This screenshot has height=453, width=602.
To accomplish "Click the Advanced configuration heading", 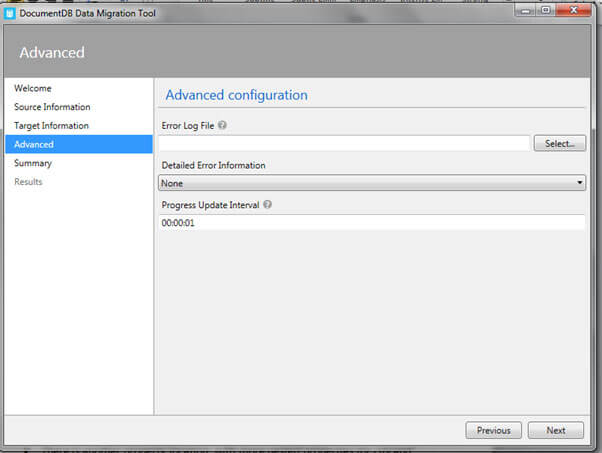I will coord(236,95).
